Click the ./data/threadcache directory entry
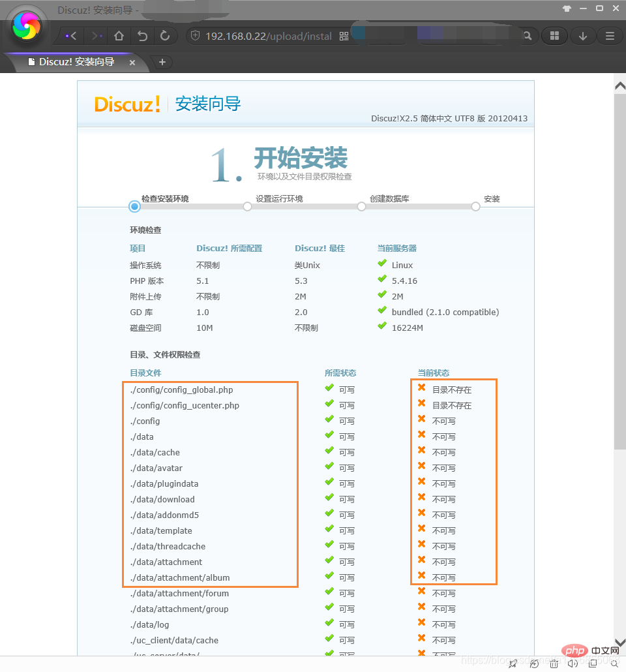This screenshot has width=626, height=672. click(168, 547)
